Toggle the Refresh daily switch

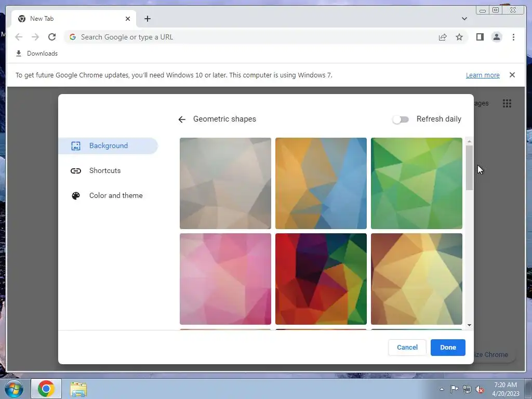click(x=401, y=119)
